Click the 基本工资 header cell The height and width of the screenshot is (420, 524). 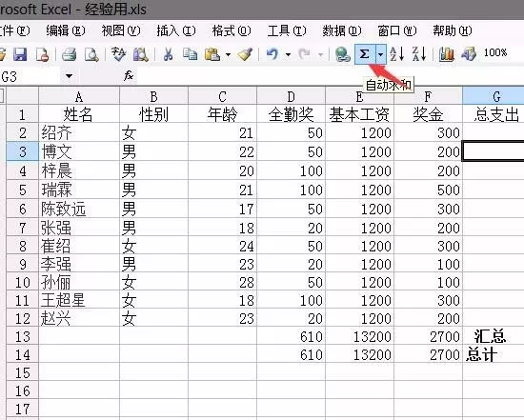pyautogui.click(x=359, y=114)
